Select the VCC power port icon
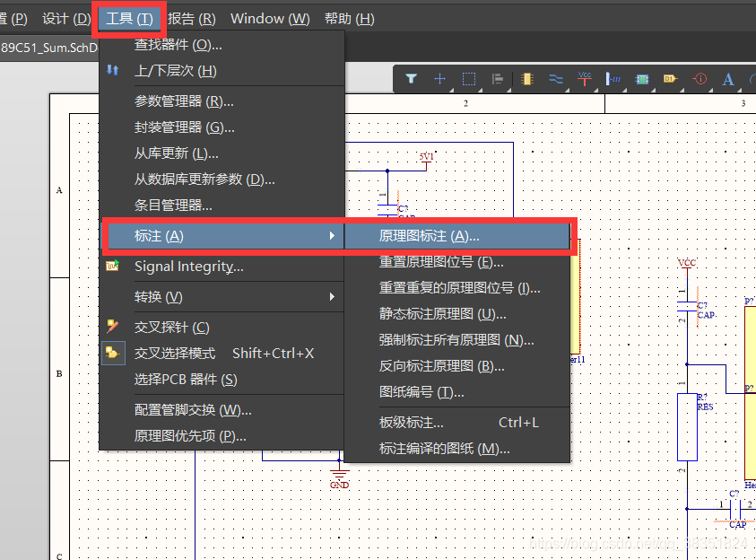Image resolution: width=756 pixels, height=560 pixels. coord(585,79)
